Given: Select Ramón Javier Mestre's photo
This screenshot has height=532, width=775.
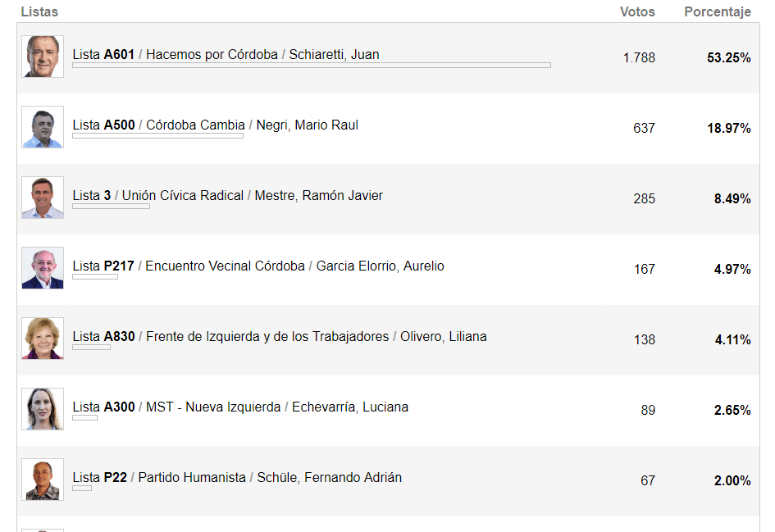Looking at the screenshot, I should [43, 198].
